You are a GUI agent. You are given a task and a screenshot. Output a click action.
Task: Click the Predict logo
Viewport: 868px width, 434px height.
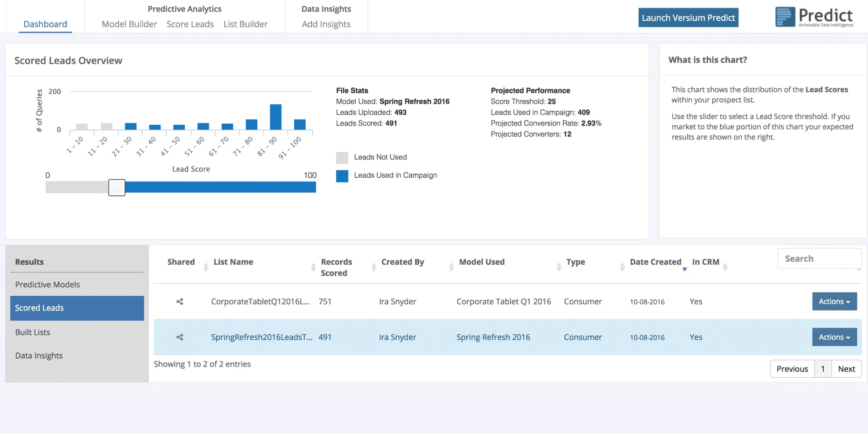(x=814, y=17)
